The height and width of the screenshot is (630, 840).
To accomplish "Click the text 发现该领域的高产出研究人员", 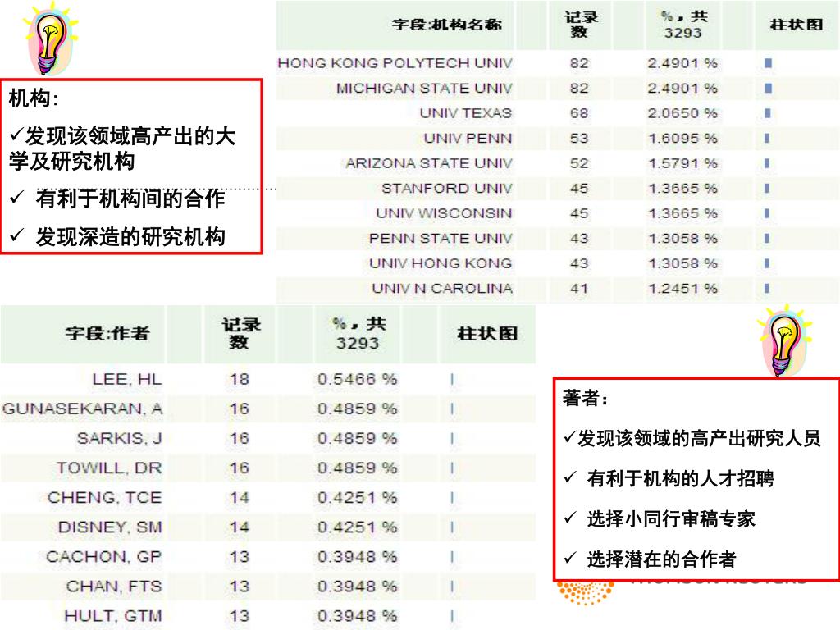I will click(x=699, y=438).
